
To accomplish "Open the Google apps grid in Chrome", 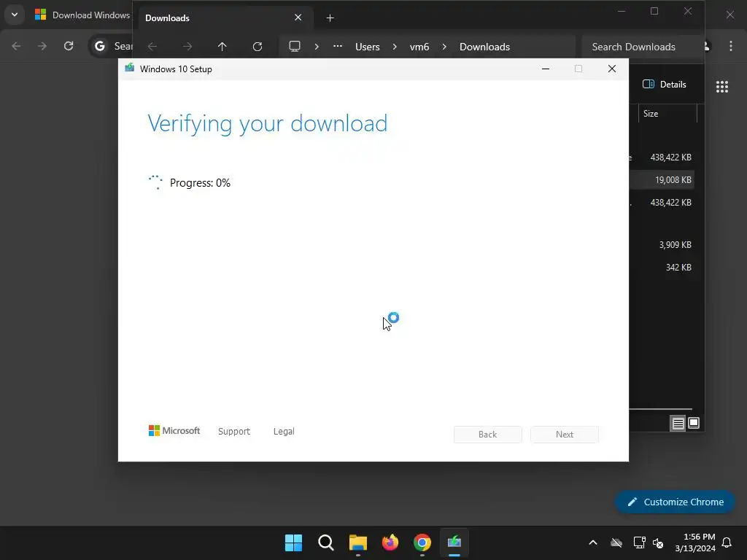I will point(722,86).
